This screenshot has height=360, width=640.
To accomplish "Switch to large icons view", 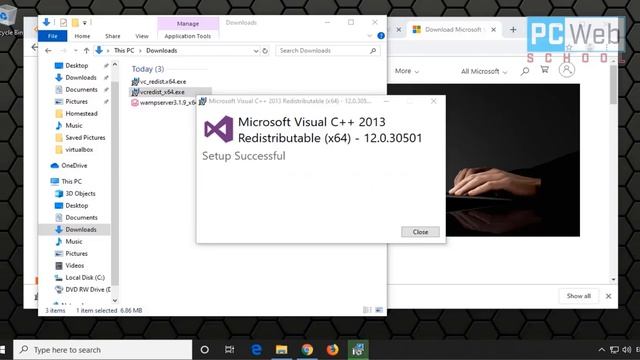I will click(x=379, y=310).
